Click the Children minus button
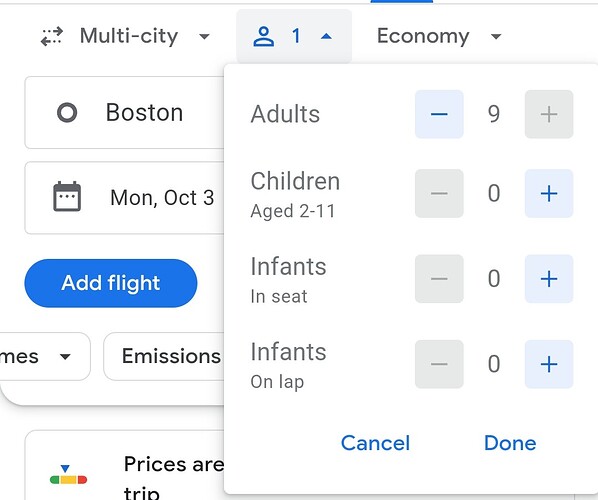 [x=439, y=193]
